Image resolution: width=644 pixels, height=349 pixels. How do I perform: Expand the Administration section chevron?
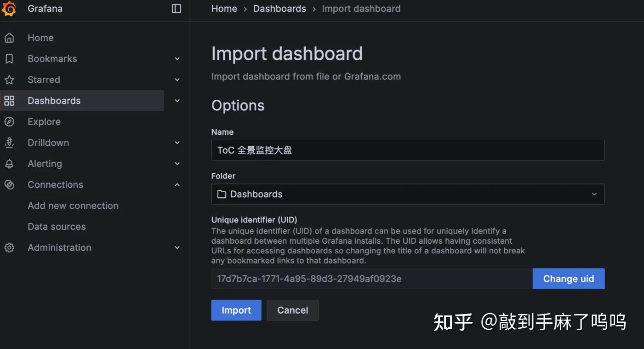177,247
